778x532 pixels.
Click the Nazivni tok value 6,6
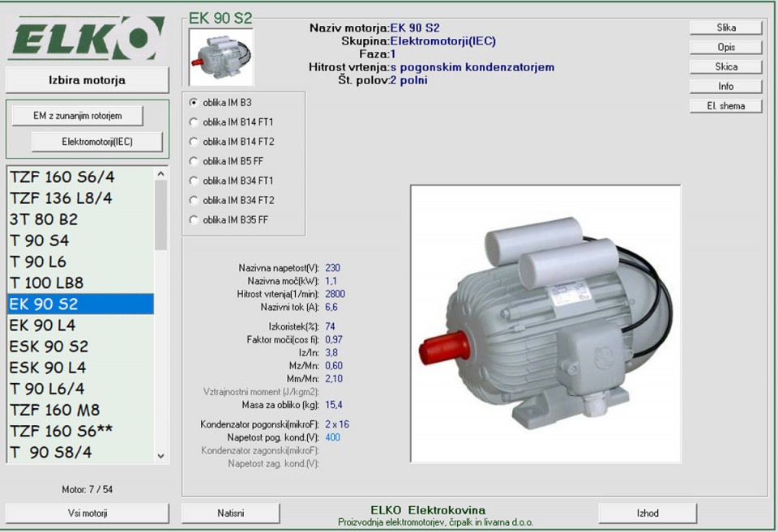[331, 308]
